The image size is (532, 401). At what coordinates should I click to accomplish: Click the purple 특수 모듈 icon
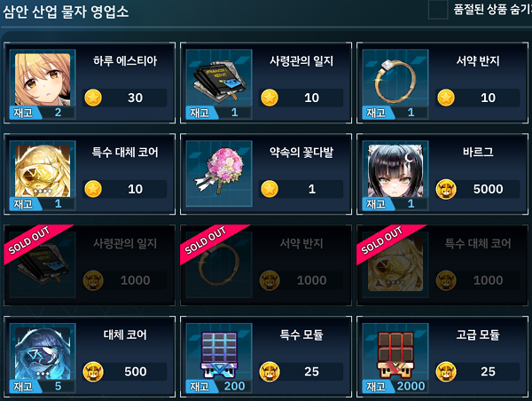click(x=219, y=355)
